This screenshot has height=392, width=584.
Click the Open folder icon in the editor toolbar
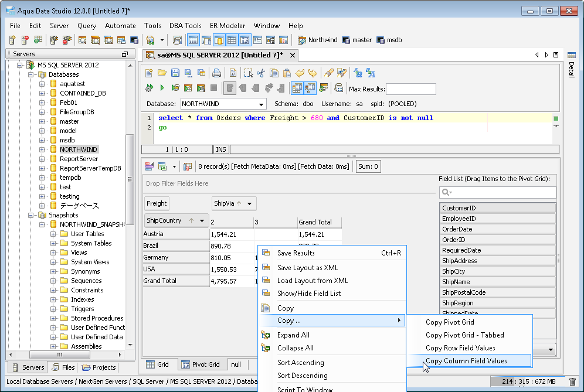click(x=162, y=73)
